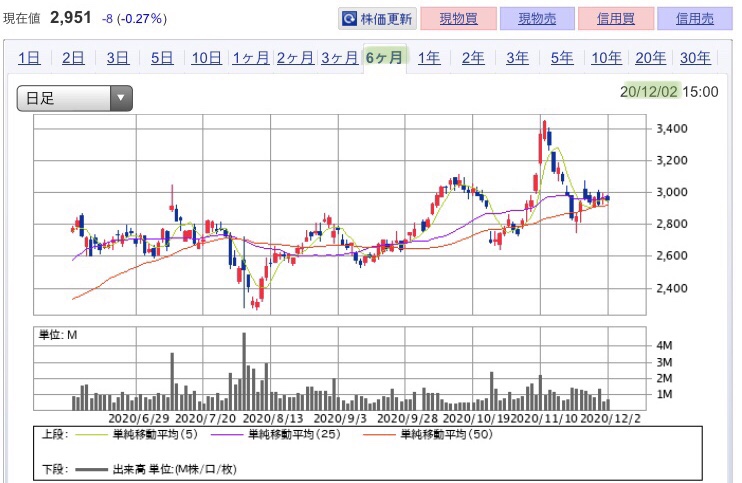This screenshot has width=742, height=483.
Task: Click the tallest volume bar in August
Action: coord(244,371)
